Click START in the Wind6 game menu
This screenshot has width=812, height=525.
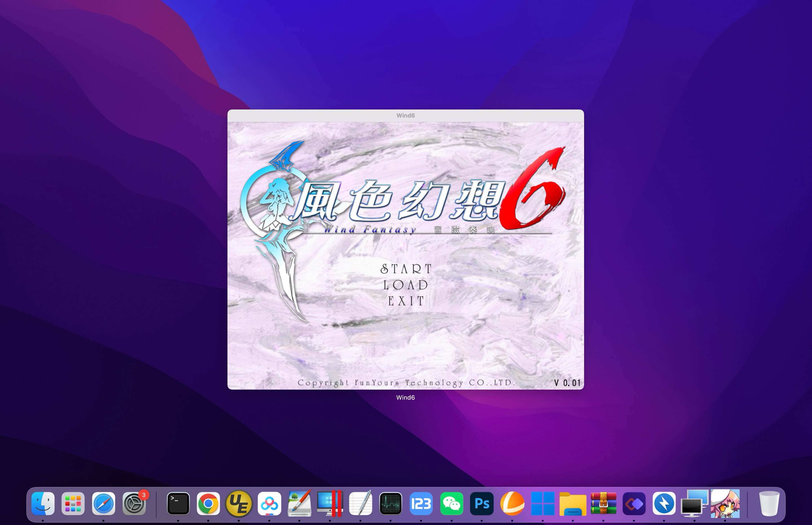[x=406, y=269]
